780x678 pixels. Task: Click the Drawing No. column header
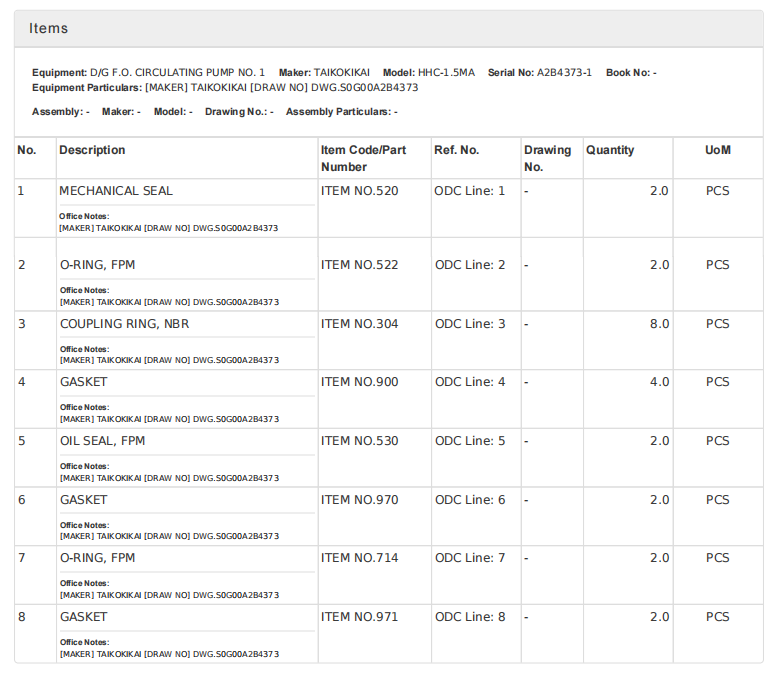pyautogui.click(x=547, y=158)
